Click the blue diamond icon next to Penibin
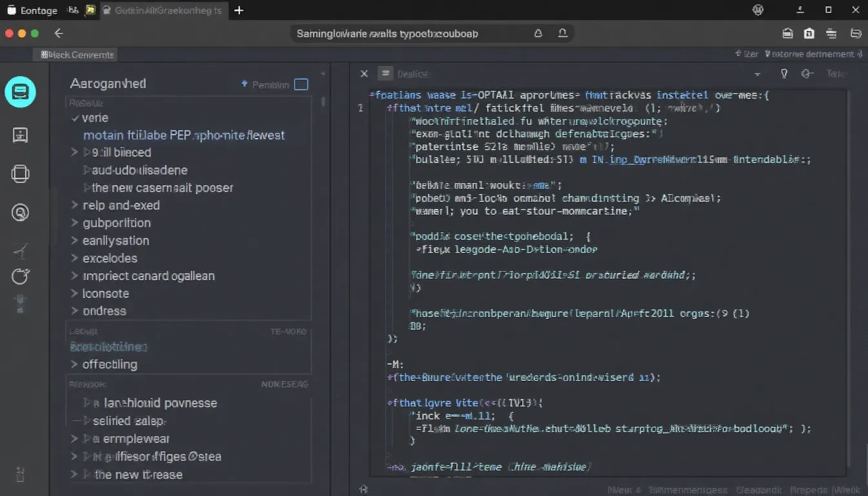 pos(244,84)
